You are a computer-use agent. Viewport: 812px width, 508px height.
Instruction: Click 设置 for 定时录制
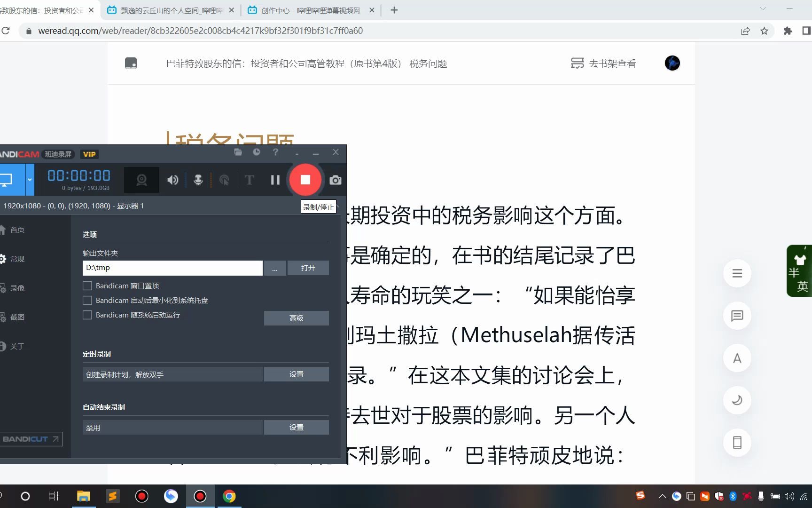296,374
